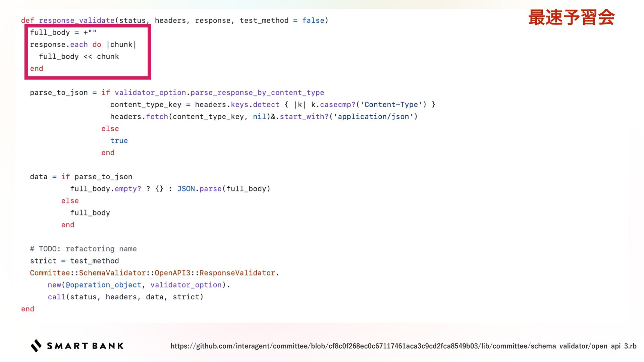Viewport: 644px width, 362px height.
Task: Click the false default parameter value
Action: pyautogui.click(x=313, y=20)
